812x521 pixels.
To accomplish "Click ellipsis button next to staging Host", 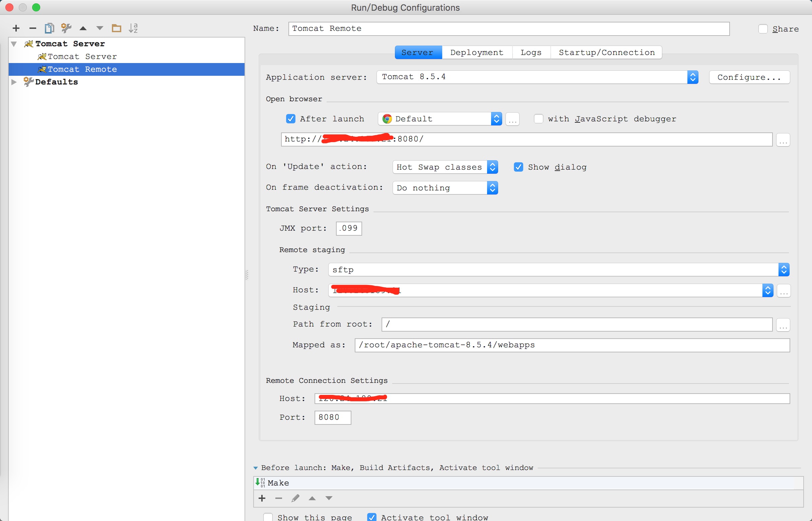I will click(x=784, y=291).
